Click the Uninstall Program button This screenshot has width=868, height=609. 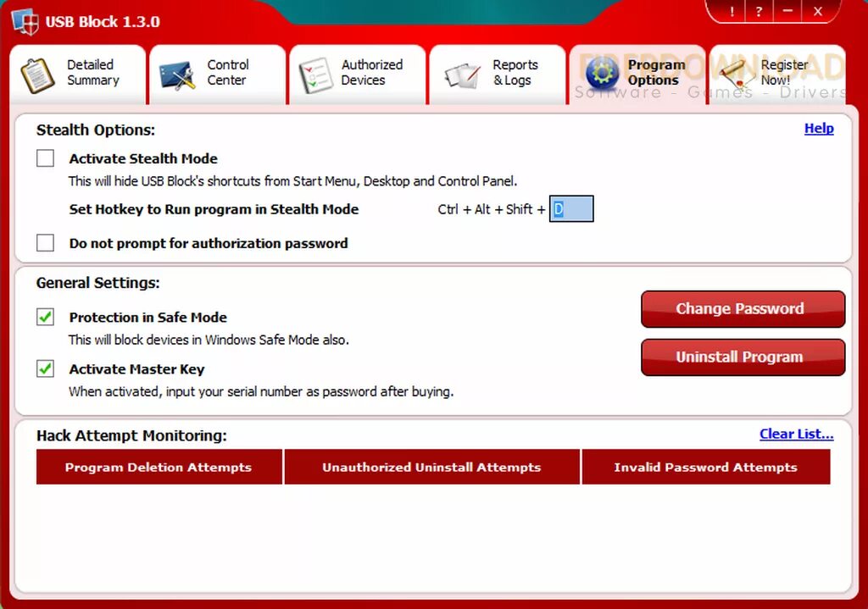pos(743,357)
